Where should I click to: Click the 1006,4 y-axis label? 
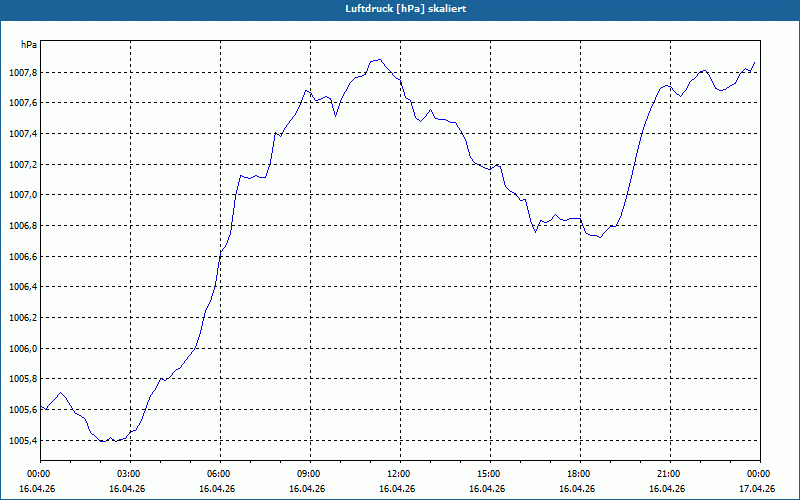[x=23, y=287]
